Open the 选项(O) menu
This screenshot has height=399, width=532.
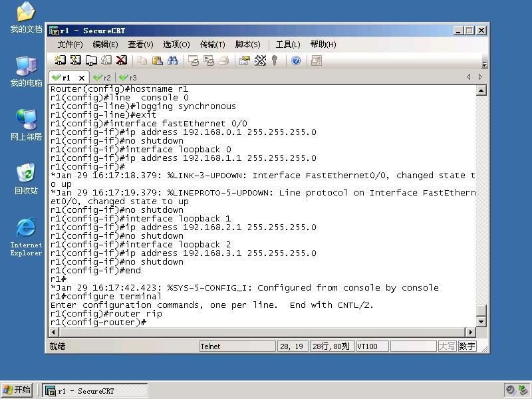point(176,45)
